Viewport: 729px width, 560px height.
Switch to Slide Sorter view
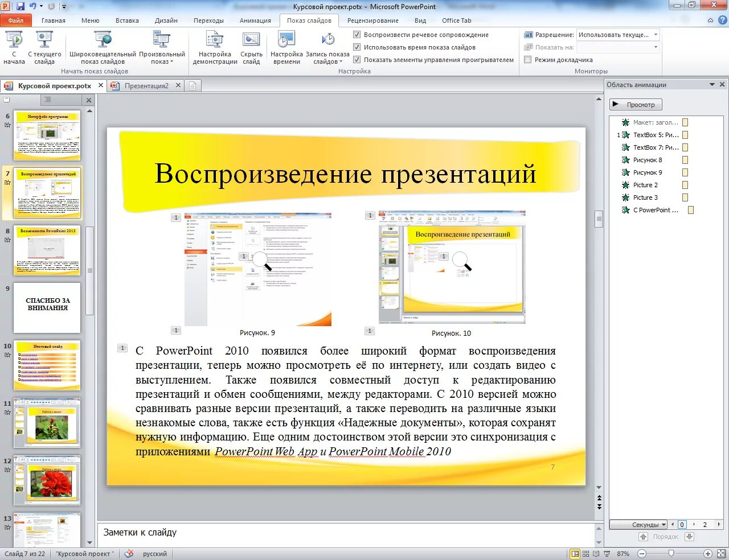586,554
